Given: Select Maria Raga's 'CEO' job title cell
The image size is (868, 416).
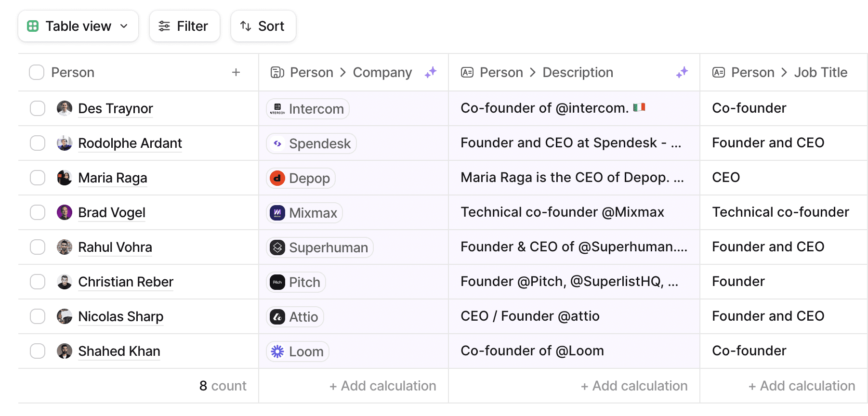Looking at the screenshot, I should pyautogui.click(x=784, y=178).
